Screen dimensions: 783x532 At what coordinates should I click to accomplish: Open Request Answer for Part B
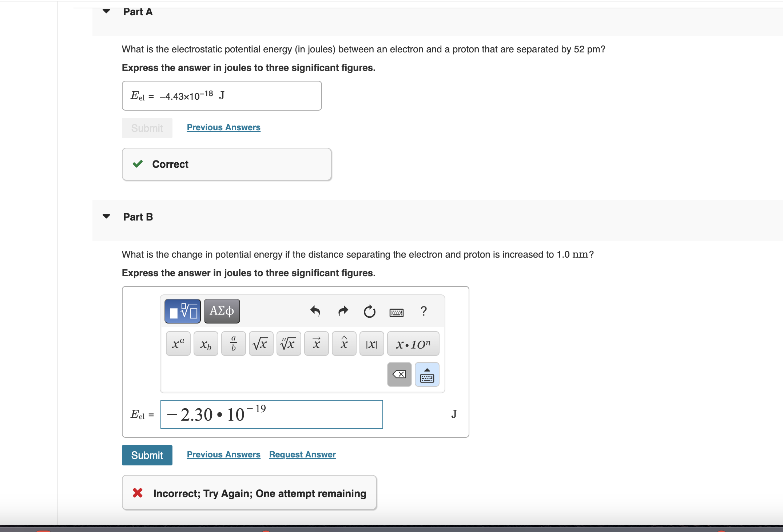tap(302, 454)
